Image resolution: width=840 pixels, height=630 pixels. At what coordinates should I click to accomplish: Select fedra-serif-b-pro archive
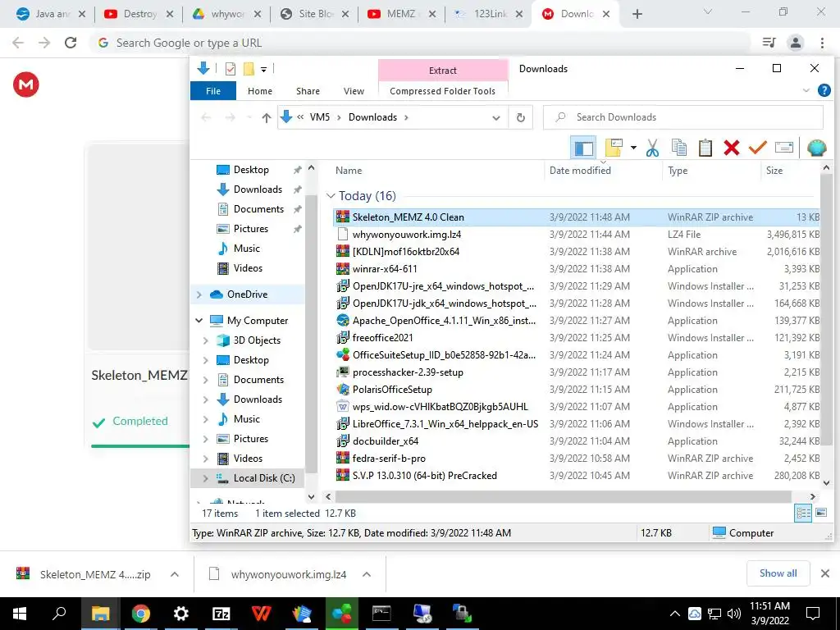[577, 459]
